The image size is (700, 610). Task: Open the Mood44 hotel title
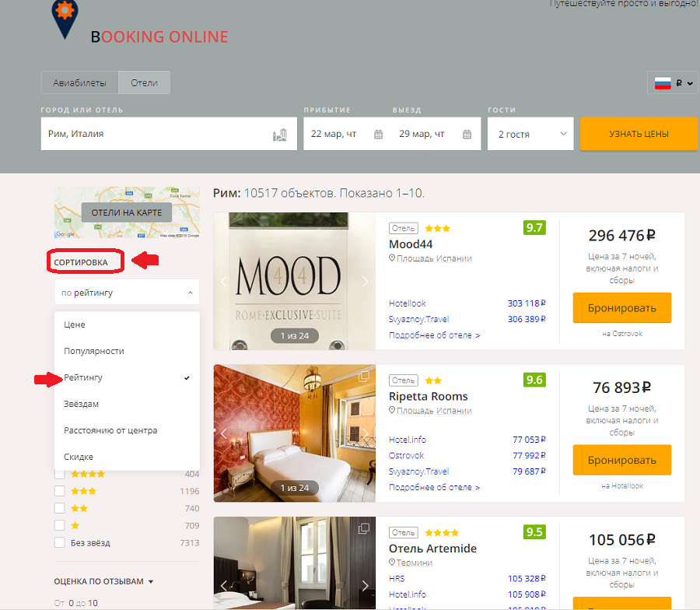[411, 244]
